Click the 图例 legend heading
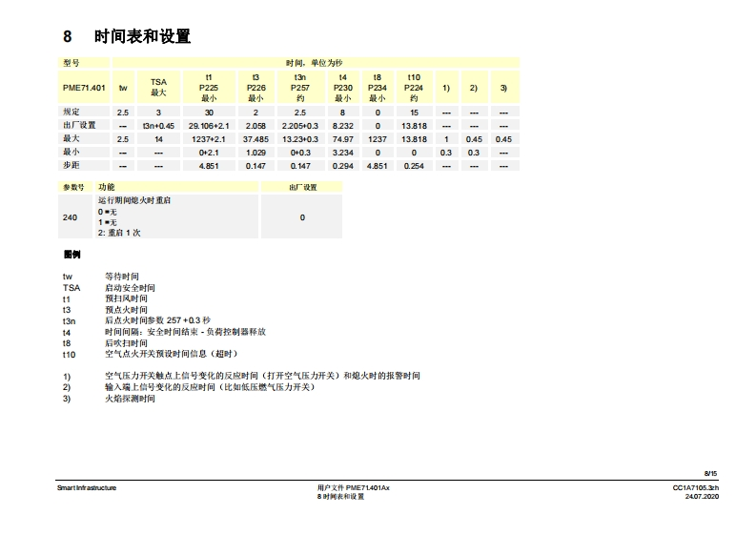Image resolution: width=756 pixels, height=535 pixels. pos(72,255)
